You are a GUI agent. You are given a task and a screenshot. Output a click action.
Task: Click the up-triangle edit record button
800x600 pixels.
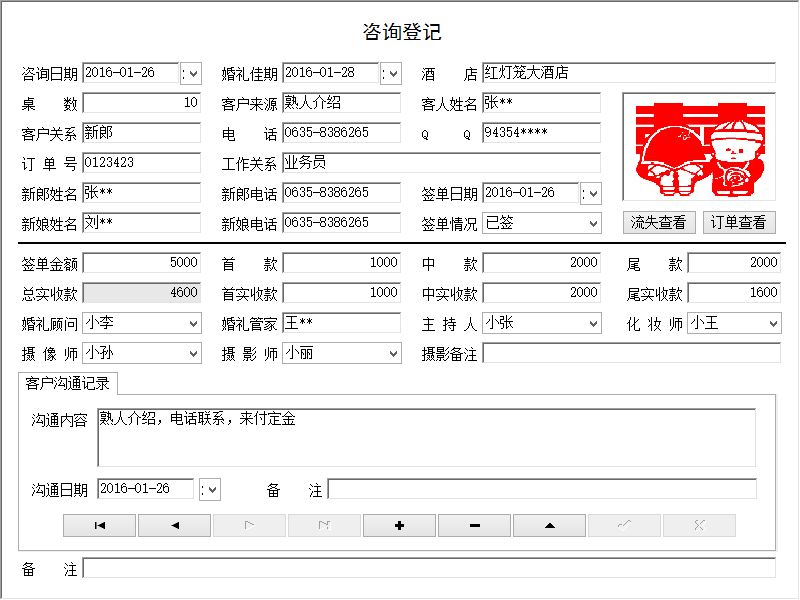coord(549,525)
